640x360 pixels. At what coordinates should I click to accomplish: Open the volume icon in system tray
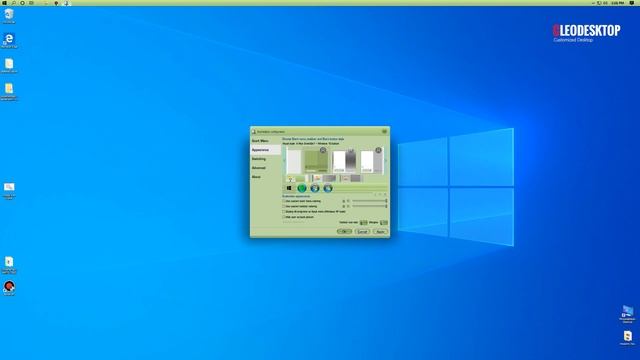(605, 3)
